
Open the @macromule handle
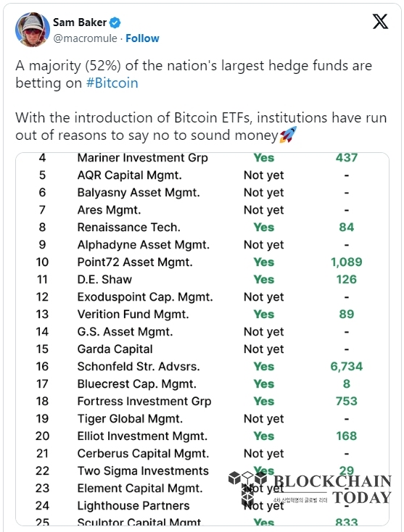pyautogui.click(x=85, y=38)
